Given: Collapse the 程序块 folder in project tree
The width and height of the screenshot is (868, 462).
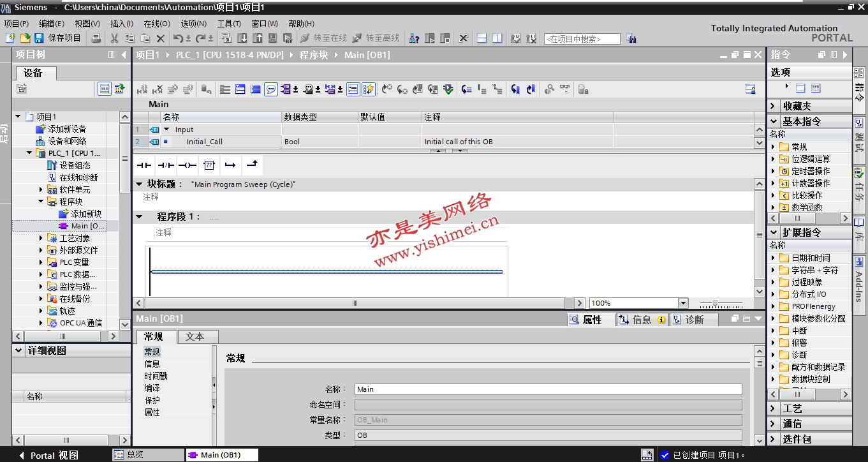Looking at the screenshot, I should click(41, 202).
